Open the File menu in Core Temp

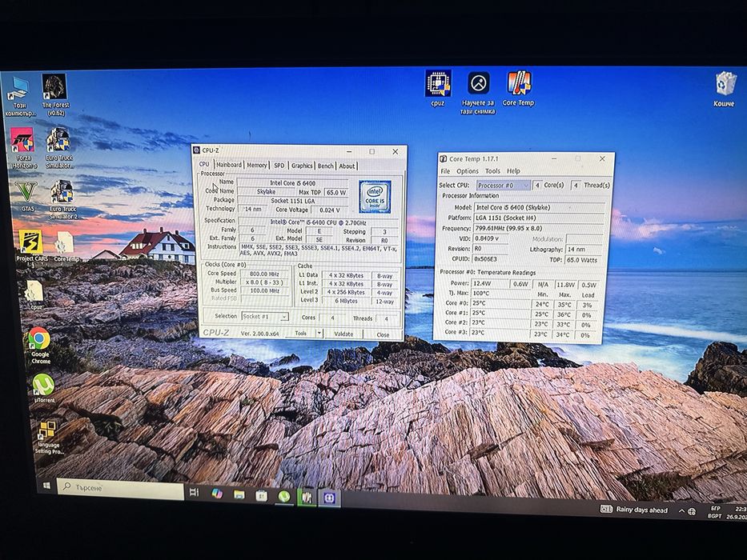tap(445, 171)
